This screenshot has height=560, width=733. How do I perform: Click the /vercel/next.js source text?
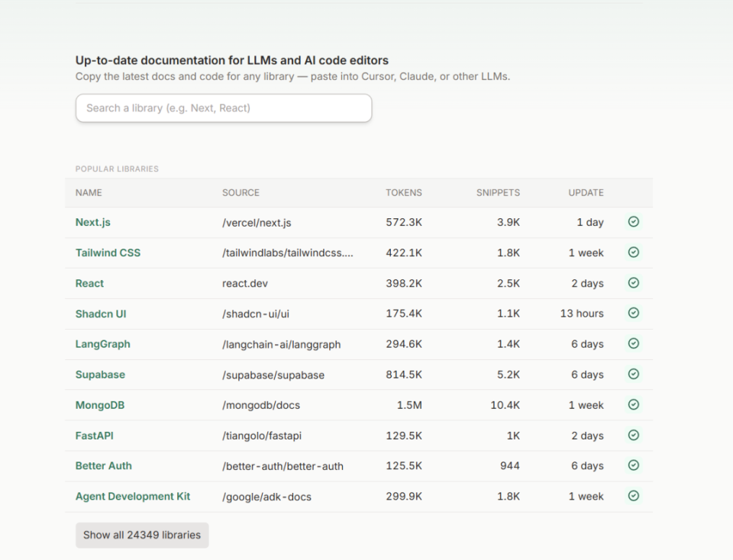click(257, 223)
